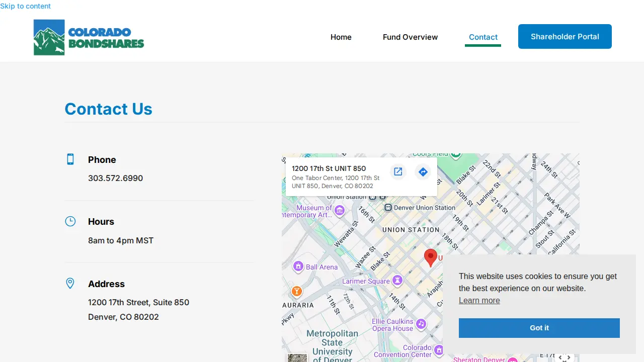Click the Museum of Contemporary Art map icon
Screen dimensions: 644x362
340,210
